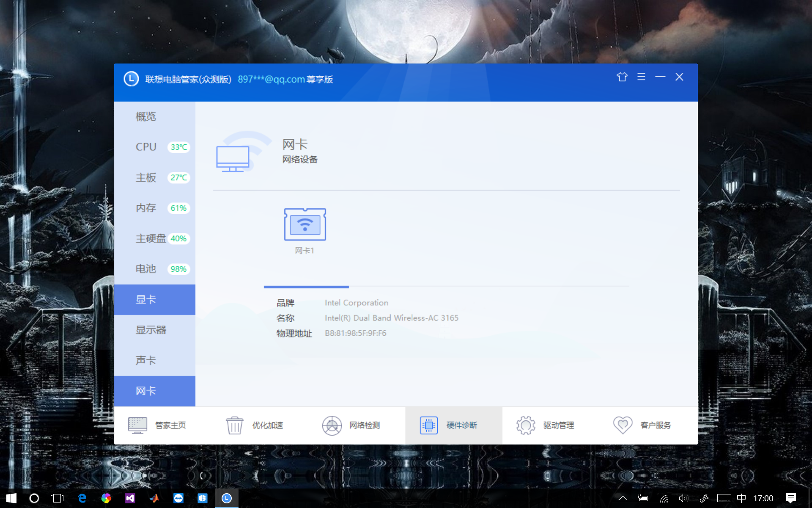Screen dimensions: 812x508
Task: Show hidden system tray icons
Action: [x=623, y=498]
